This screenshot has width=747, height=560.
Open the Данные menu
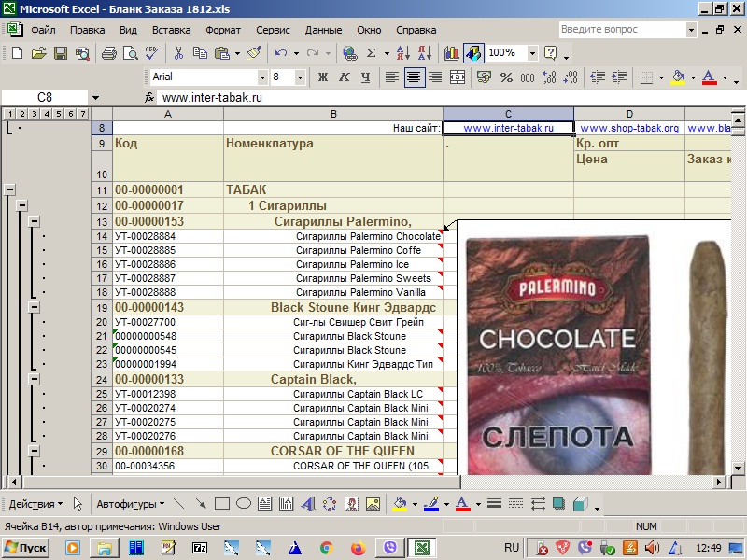[x=323, y=30]
